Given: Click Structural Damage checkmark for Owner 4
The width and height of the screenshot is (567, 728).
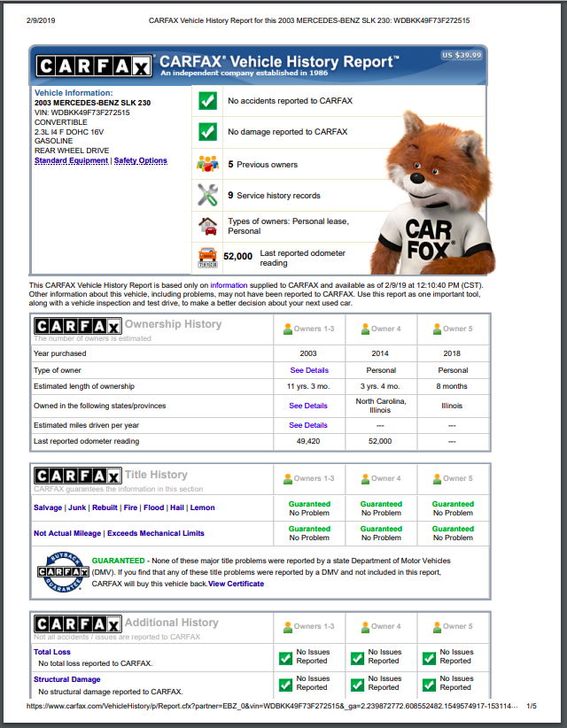Looking at the screenshot, I should pos(358,685).
